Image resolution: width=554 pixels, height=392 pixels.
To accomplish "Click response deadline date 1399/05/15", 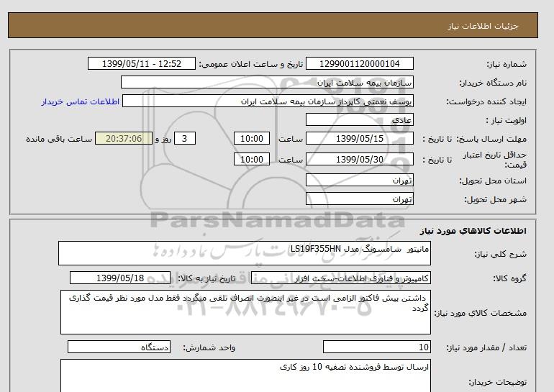I will point(359,138).
